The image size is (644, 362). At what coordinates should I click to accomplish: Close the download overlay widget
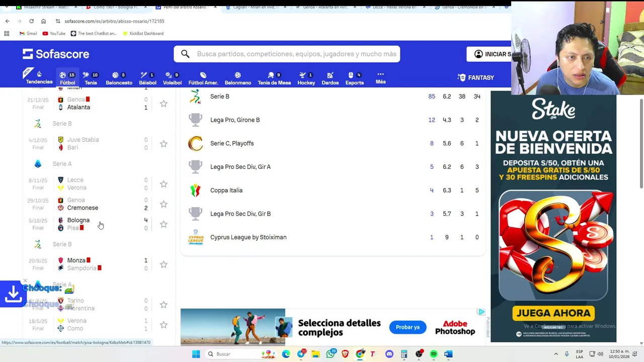click(25, 281)
